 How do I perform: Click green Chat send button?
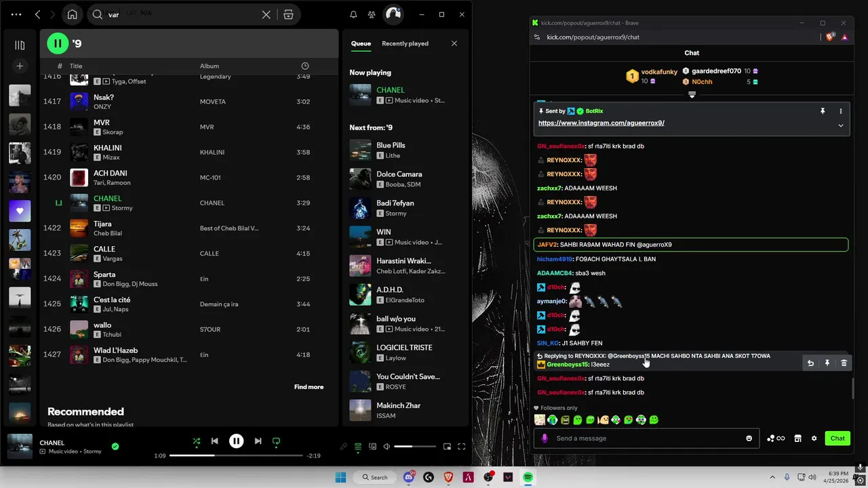tap(837, 439)
